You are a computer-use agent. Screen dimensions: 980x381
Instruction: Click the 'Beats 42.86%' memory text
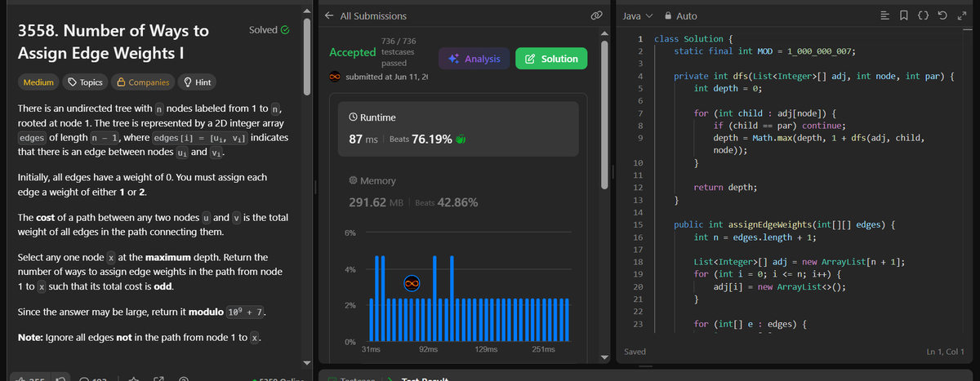click(447, 203)
